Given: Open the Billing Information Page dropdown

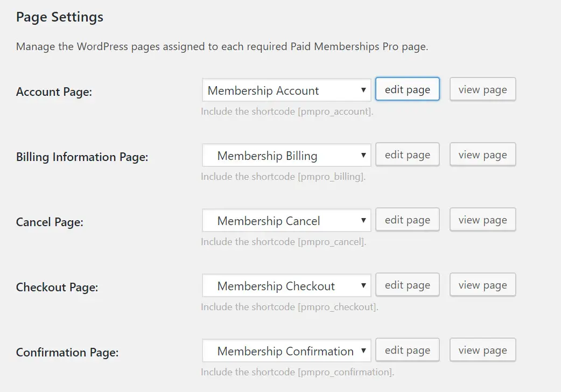Looking at the screenshot, I should 286,155.
